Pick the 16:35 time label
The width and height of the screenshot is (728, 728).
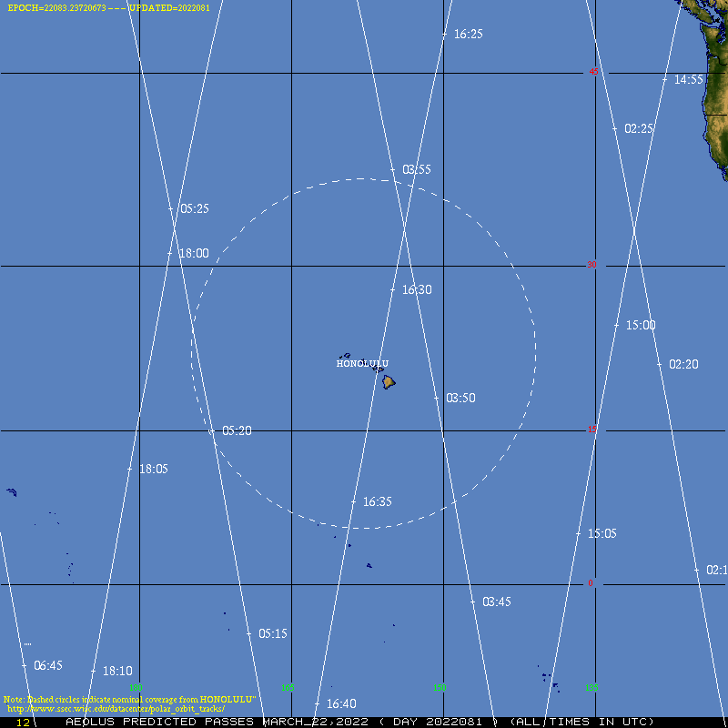point(377,501)
